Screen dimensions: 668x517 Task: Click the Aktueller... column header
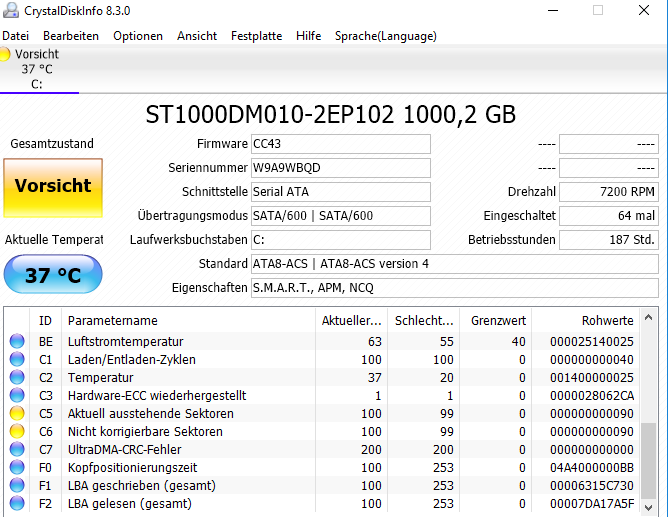click(351, 320)
